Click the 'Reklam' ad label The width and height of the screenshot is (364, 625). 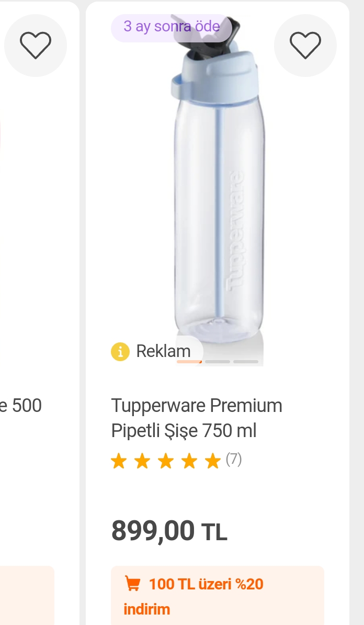coord(163,351)
